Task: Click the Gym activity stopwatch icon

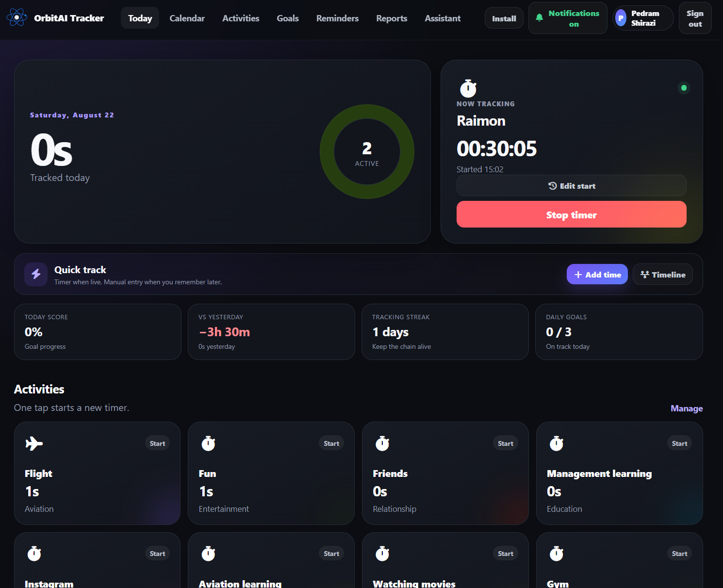Action: [x=557, y=554]
